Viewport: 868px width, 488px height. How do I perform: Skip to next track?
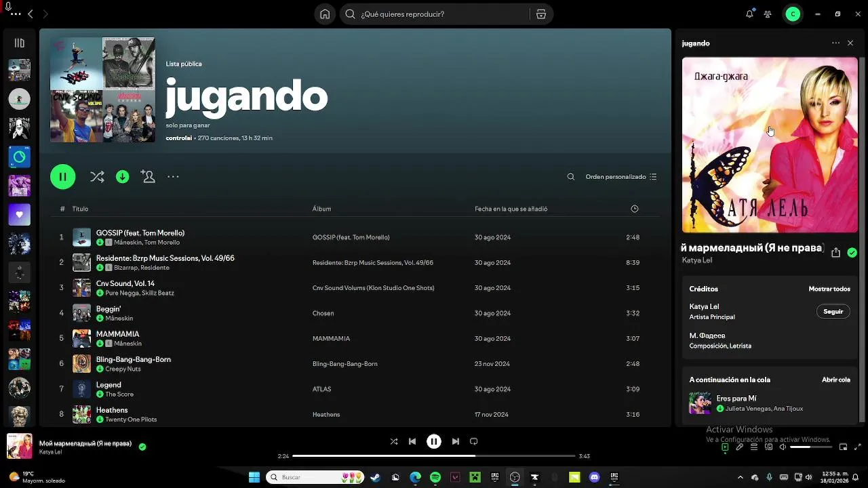[x=456, y=441]
